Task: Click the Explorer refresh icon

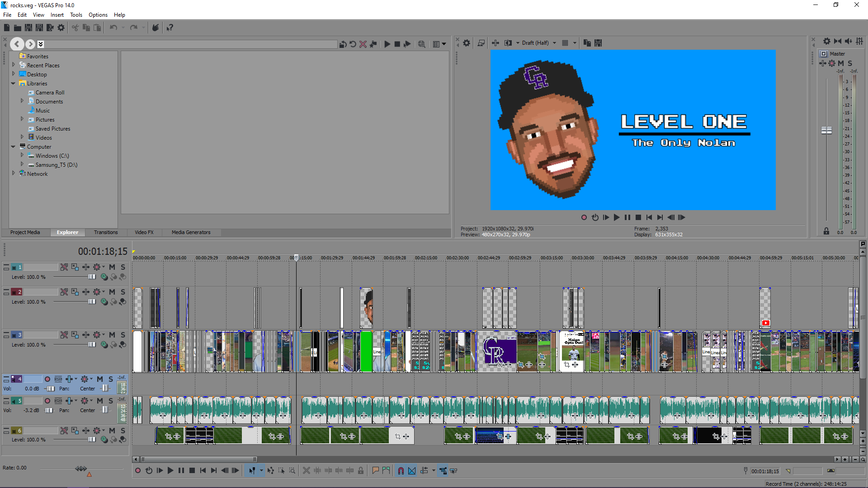Action: (x=353, y=44)
